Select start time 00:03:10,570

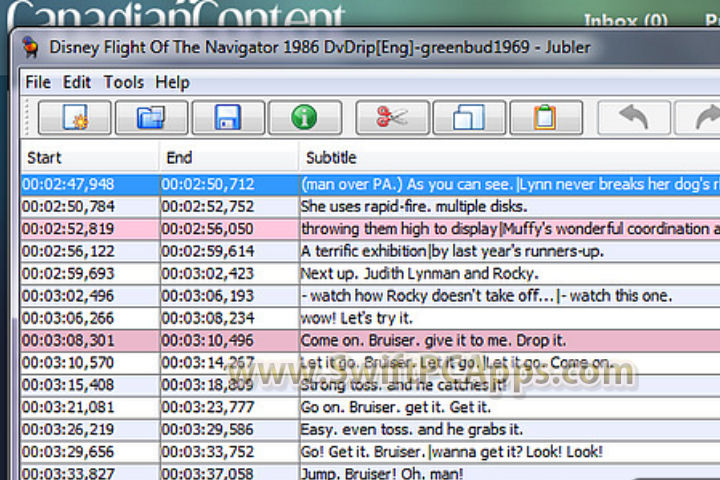[68, 362]
